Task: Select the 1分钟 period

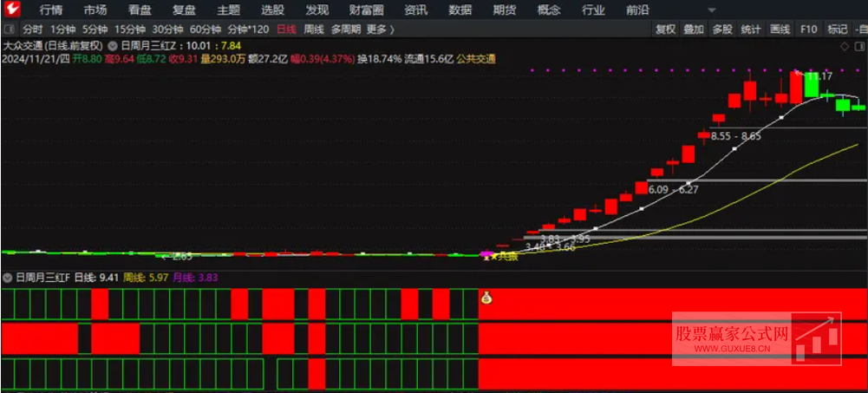Action: coord(62,29)
